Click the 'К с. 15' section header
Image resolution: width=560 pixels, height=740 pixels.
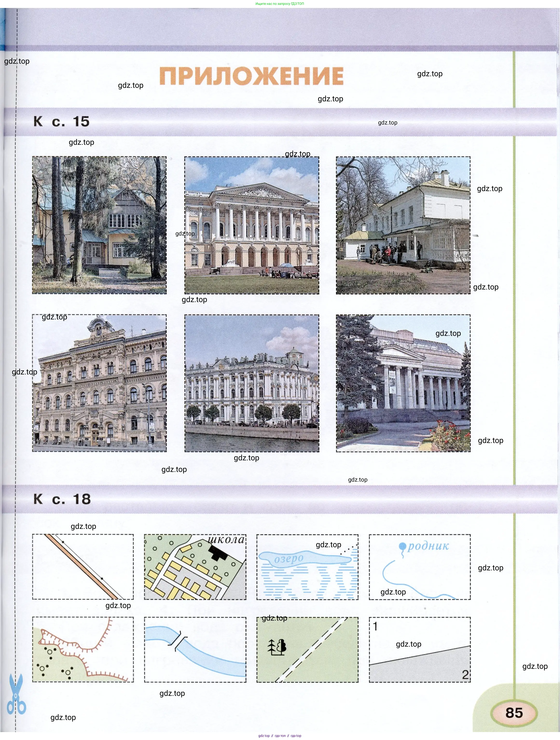tap(62, 121)
